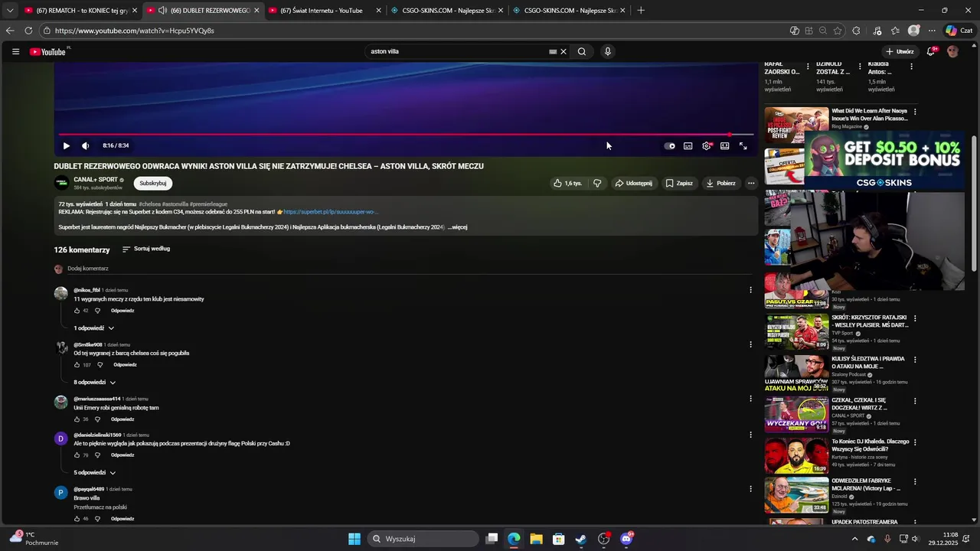Expand the description with ...więcej
The image size is (980, 551).
(458, 227)
